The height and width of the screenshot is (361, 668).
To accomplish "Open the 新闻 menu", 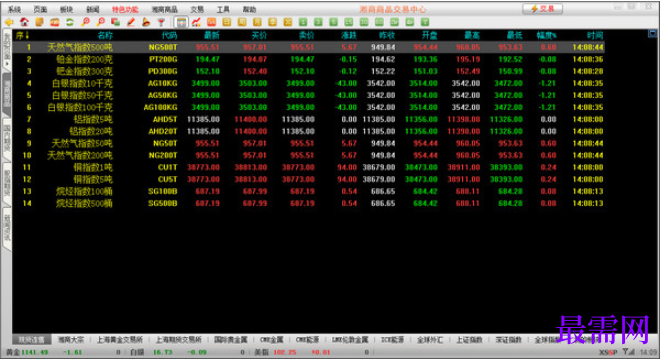I will click(x=92, y=9).
